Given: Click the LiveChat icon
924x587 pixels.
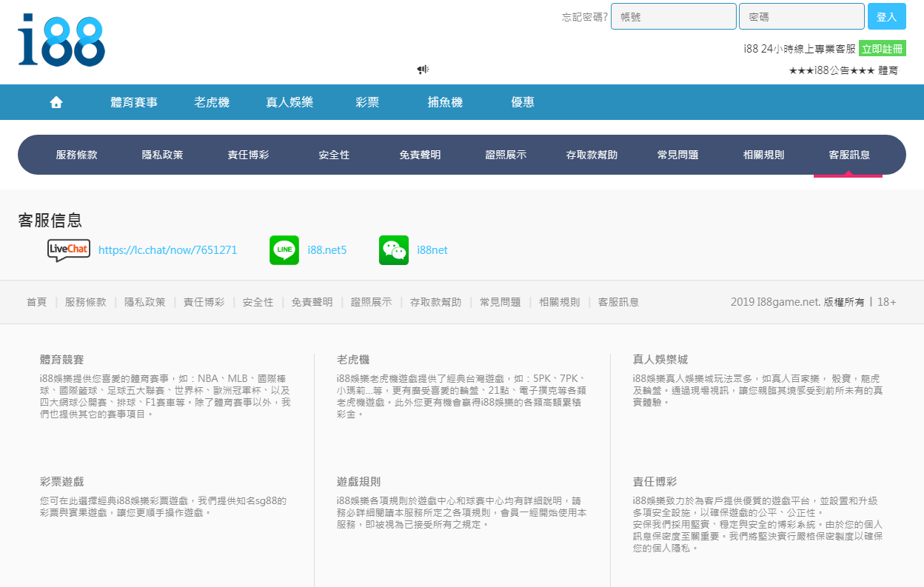Looking at the screenshot, I should pos(68,250).
